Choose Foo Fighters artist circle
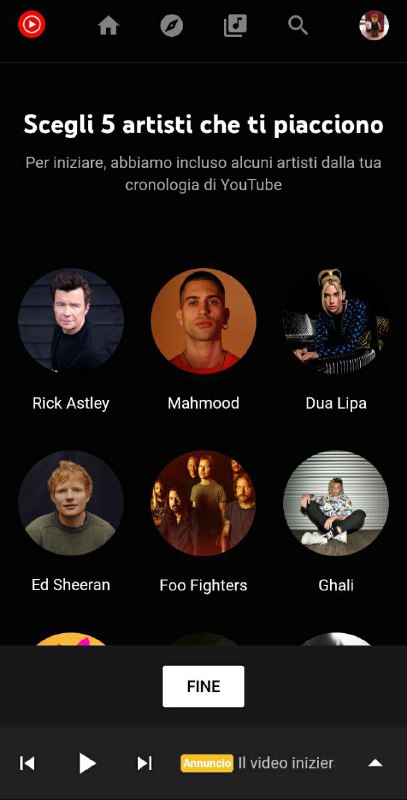 [204, 503]
